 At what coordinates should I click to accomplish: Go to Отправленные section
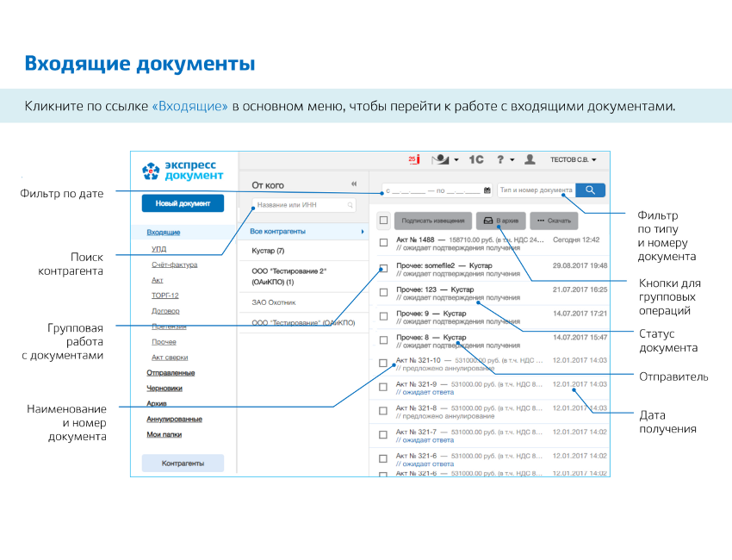point(171,372)
